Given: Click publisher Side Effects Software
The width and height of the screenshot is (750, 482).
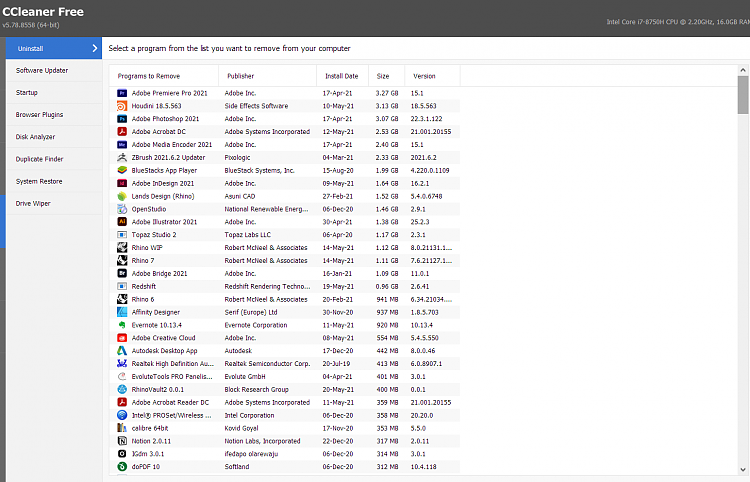Looking at the screenshot, I should (256, 106).
